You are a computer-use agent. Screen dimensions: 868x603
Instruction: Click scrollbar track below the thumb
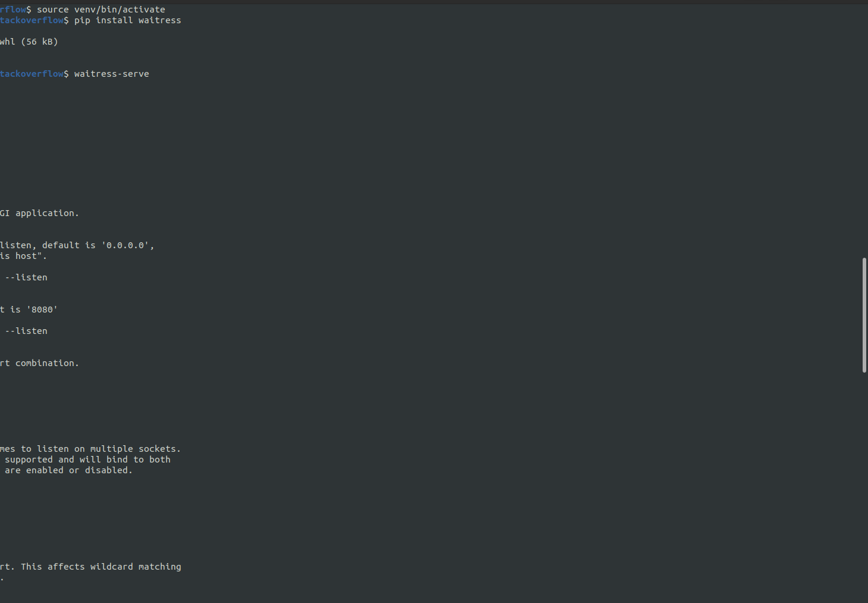pyautogui.click(x=864, y=488)
